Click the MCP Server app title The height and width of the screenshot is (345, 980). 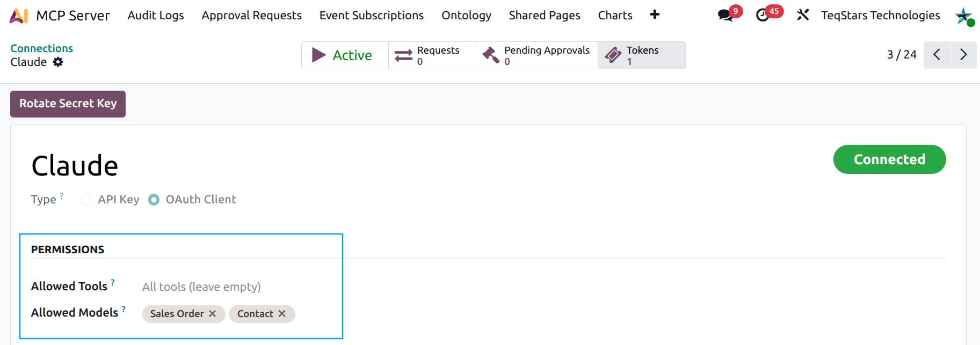coord(73,16)
